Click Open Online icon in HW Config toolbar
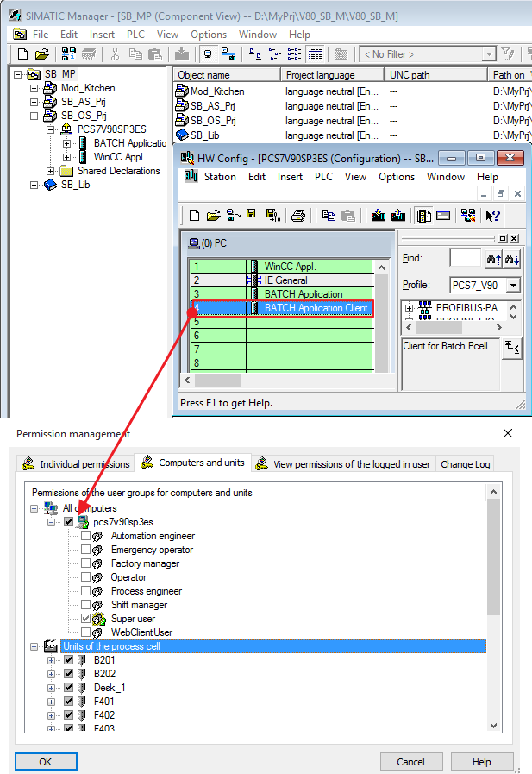This screenshot has height=774, width=532. pos(233,215)
